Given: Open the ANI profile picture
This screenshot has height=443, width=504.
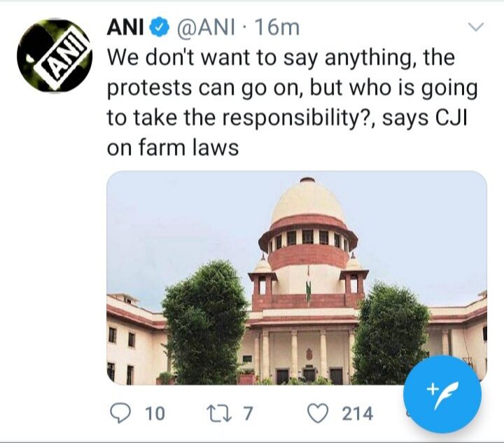Looking at the screenshot, I should (55, 55).
